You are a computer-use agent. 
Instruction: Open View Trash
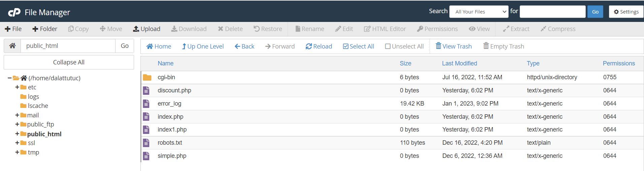pos(453,47)
